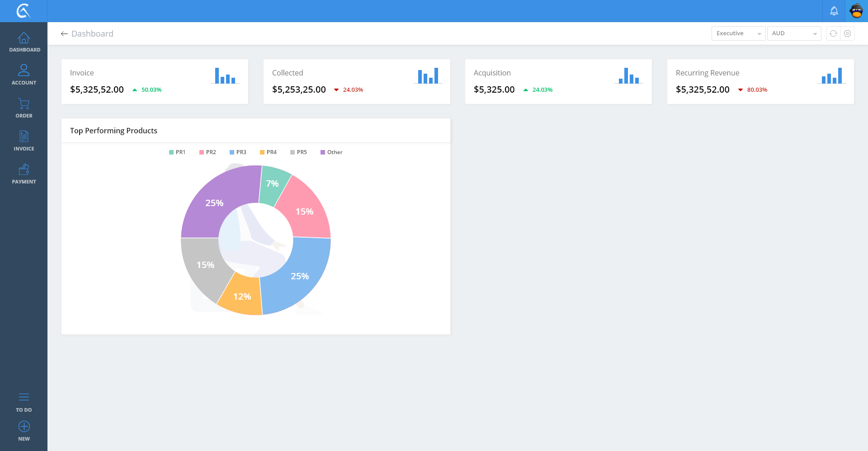Navigate to Invoice in the sidebar
The width and height of the screenshot is (868, 451).
24,141
